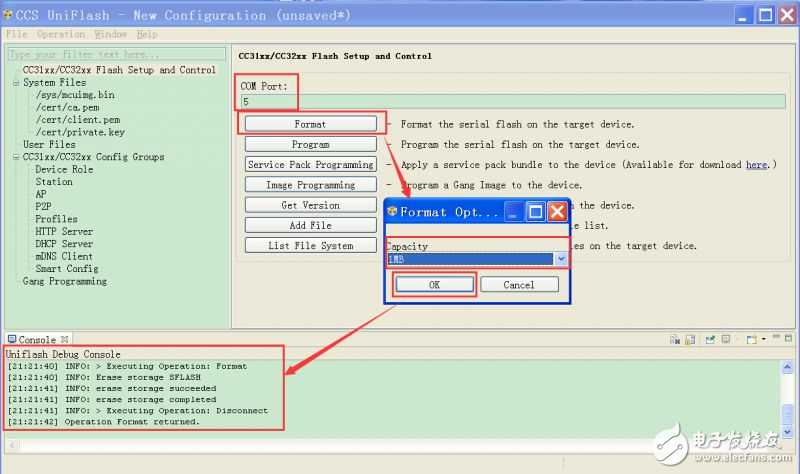
Task: Click the Pin Console toolbar icon
Action: [x=710, y=339]
